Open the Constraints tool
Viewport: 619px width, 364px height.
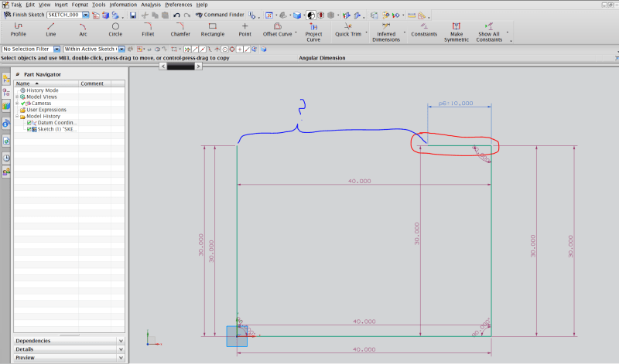point(424,30)
